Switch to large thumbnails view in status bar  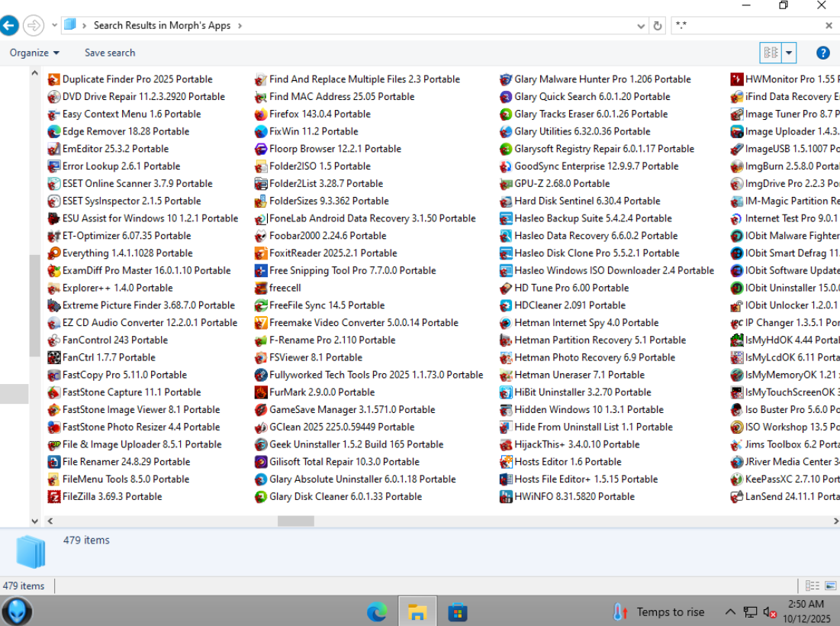click(x=831, y=586)
